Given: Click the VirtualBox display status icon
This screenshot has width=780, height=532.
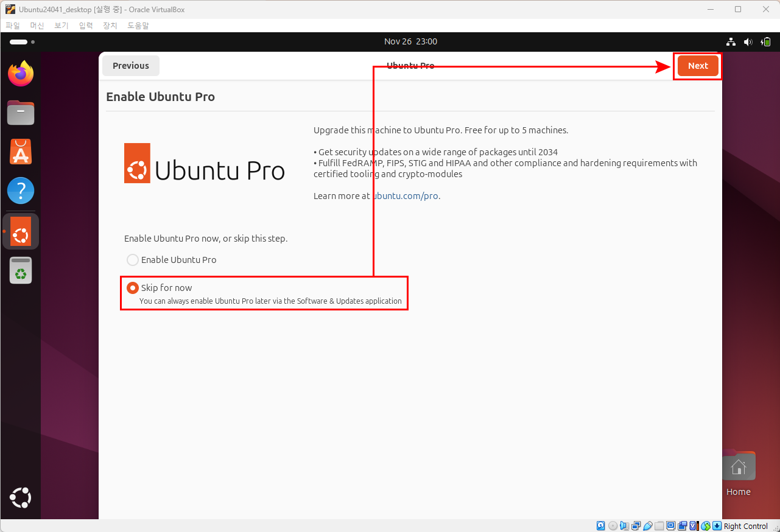Looking at the screenshot, I should click(x=670, y=526).
